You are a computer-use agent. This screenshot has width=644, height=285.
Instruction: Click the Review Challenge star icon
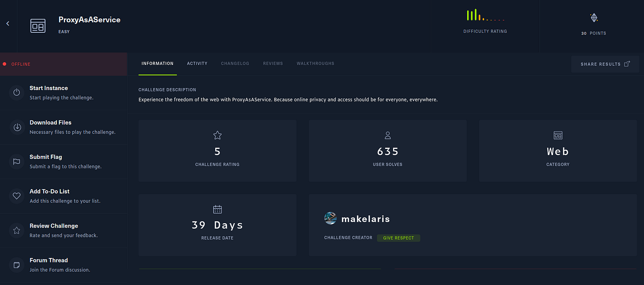17,230
